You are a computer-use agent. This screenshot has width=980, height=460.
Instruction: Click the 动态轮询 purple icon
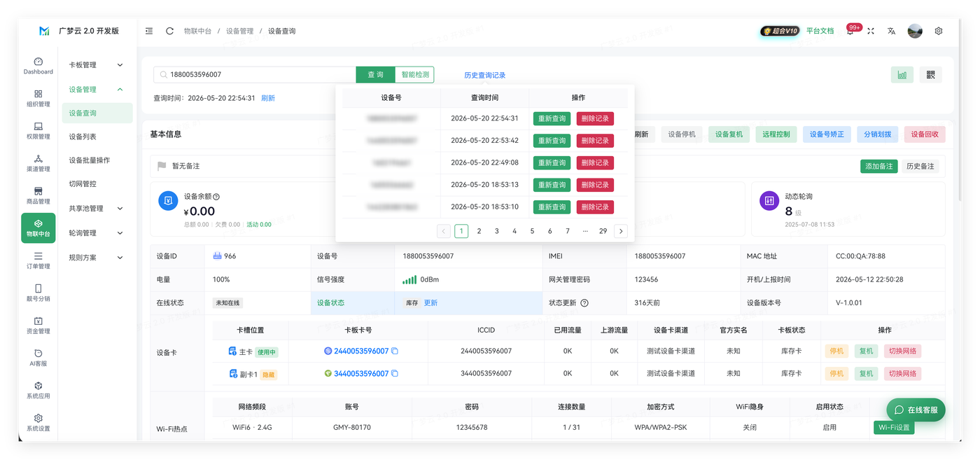(x=769, y=200)
